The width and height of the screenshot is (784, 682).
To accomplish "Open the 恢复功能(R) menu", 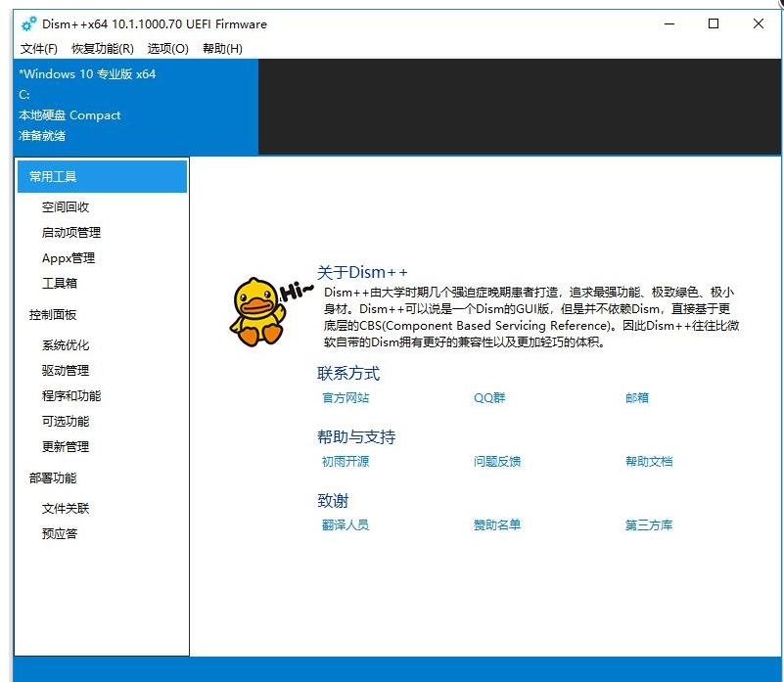I will 103,49.
